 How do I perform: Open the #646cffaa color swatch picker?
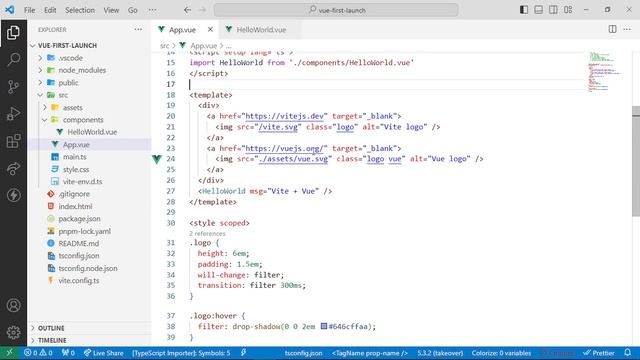[324, 326]
